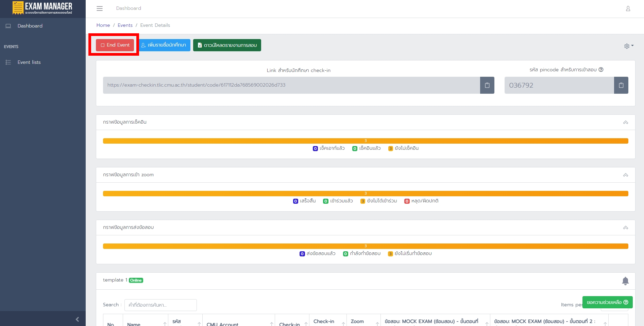Toggle the ยังไม่ได้เข้าร่วม legend item

point(379,201)
